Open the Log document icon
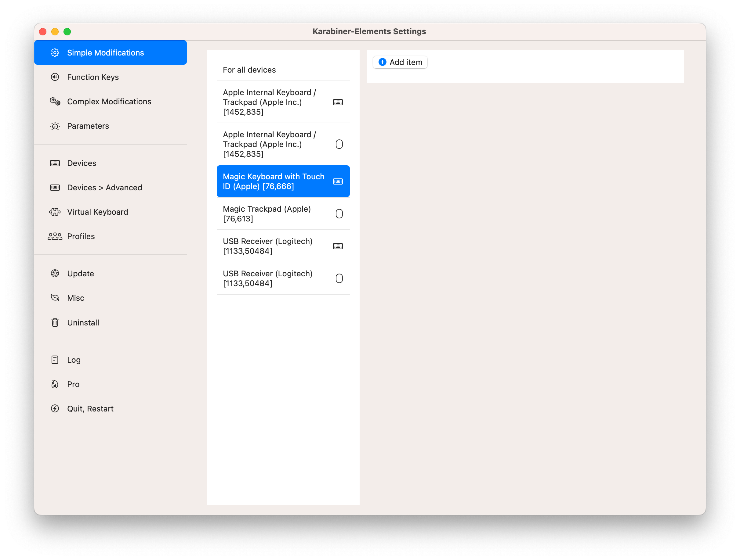 click(55, 359)
